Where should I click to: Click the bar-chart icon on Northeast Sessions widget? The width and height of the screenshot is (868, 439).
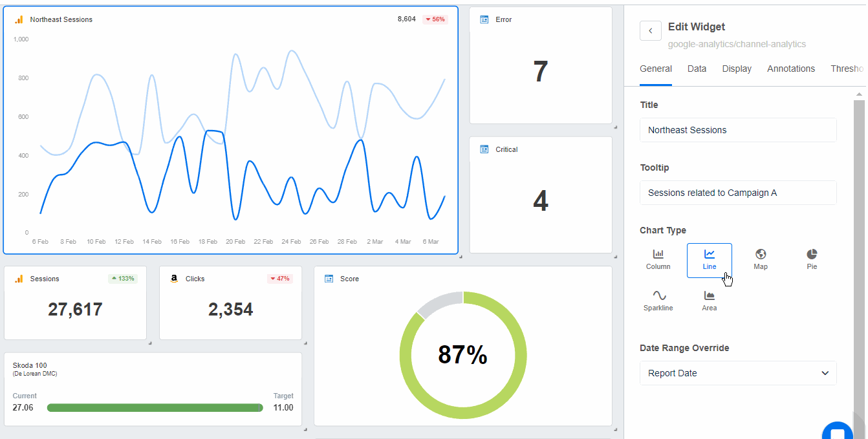(x=19, y=19)
